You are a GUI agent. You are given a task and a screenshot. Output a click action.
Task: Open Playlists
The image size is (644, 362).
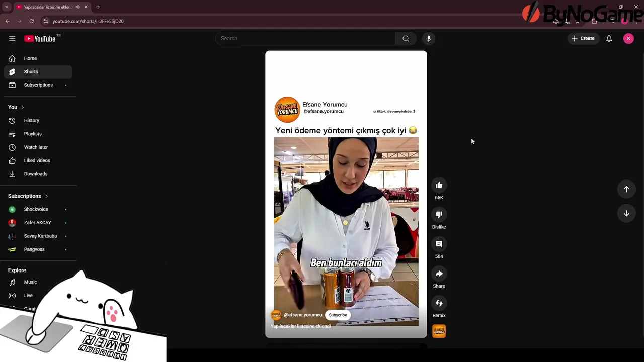(38, 134)
